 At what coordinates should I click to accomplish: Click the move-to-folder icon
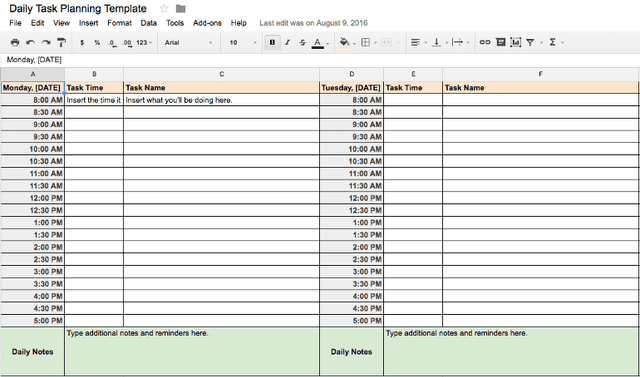click(180, 9)
